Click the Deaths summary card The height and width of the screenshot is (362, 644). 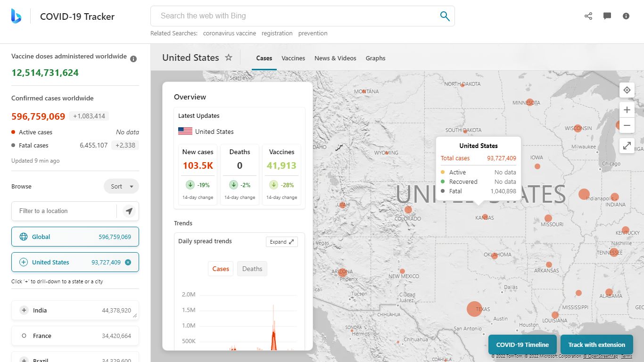pyautogui.click(x=239, y=174)
